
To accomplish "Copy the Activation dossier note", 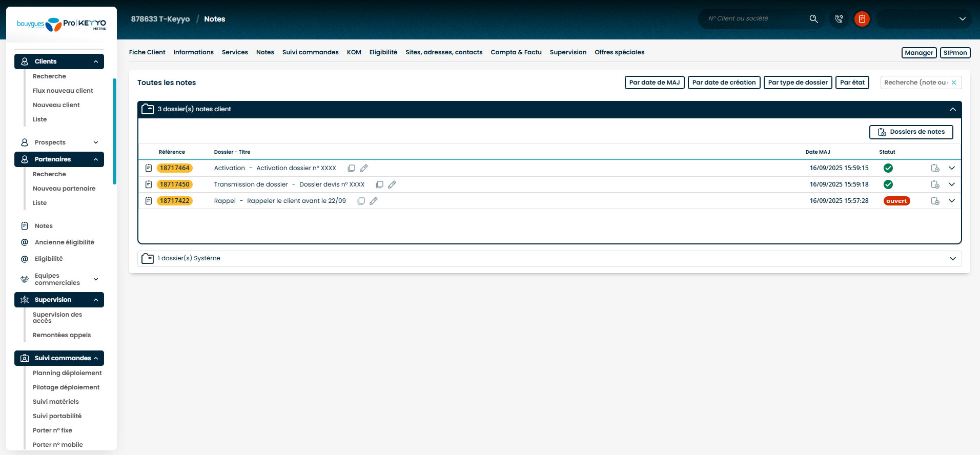I will pos(351,168).
